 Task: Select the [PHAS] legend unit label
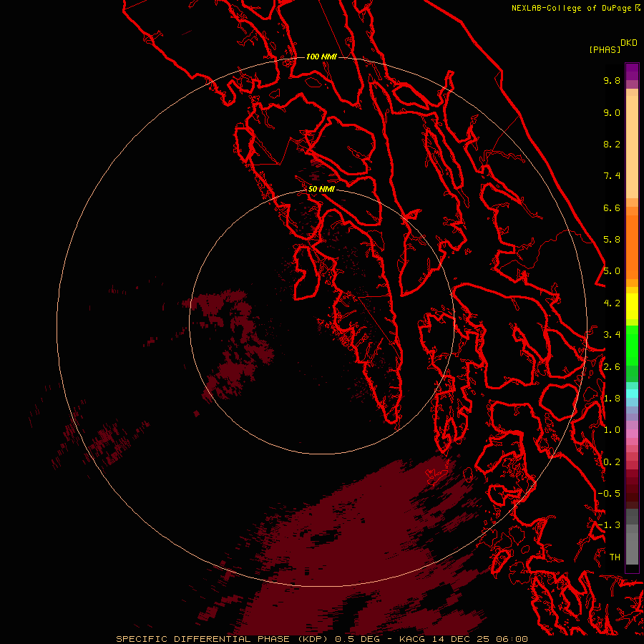605,49
